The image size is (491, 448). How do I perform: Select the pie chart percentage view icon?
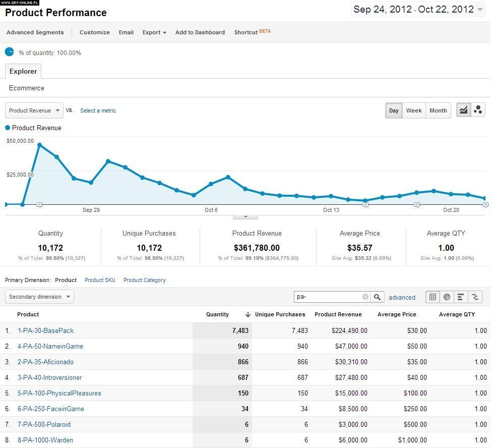pyautogui.click(x=447, y=297)
